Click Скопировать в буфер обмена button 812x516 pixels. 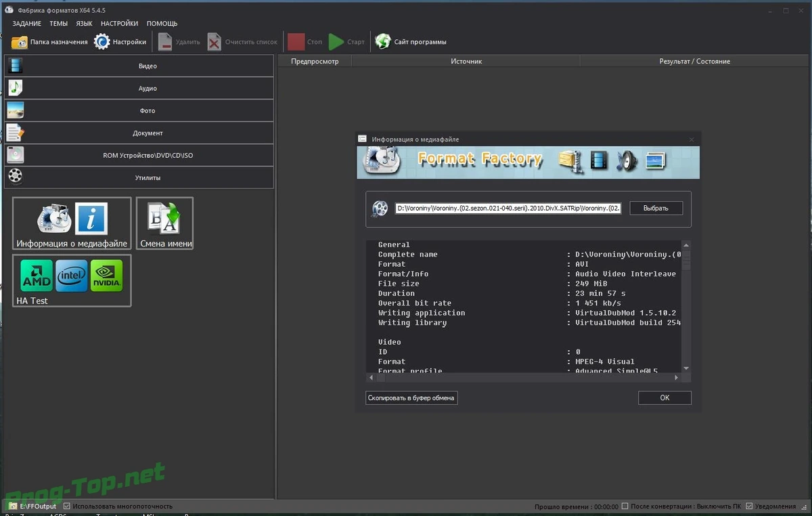(x=411, y=398)
